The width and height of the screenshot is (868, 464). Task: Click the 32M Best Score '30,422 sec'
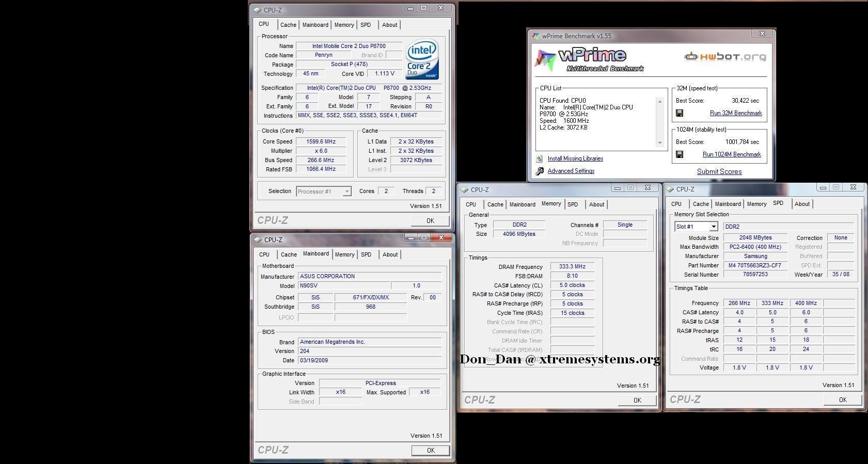coord(745,101)
